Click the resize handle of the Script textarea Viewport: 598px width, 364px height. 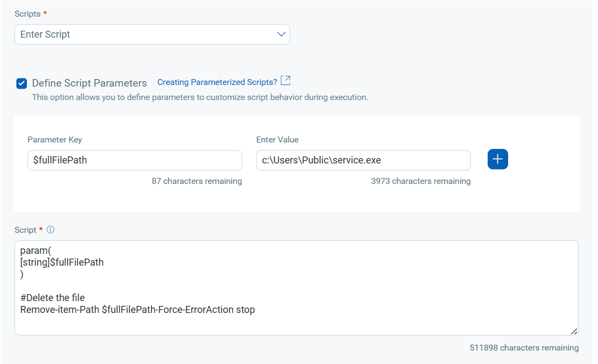[574, 331]
